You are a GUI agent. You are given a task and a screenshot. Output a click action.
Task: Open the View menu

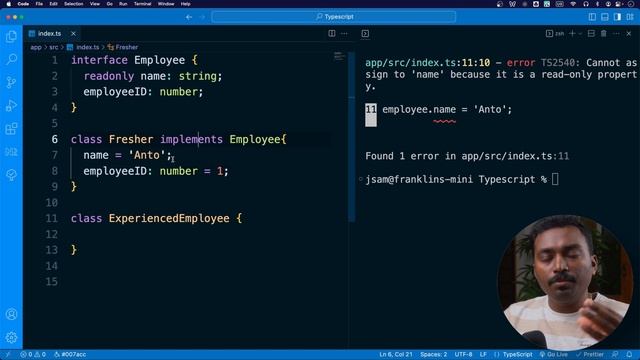coord(95,4)
